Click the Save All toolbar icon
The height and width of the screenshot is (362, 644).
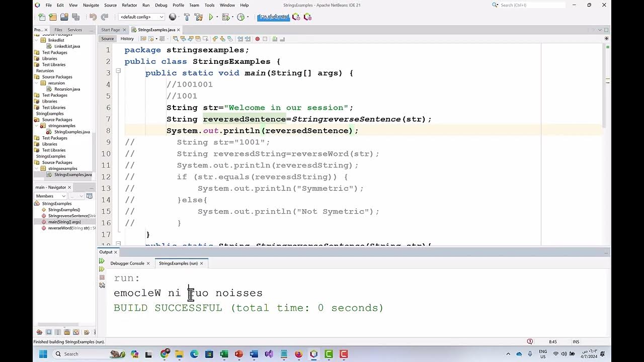pos(75,17)
